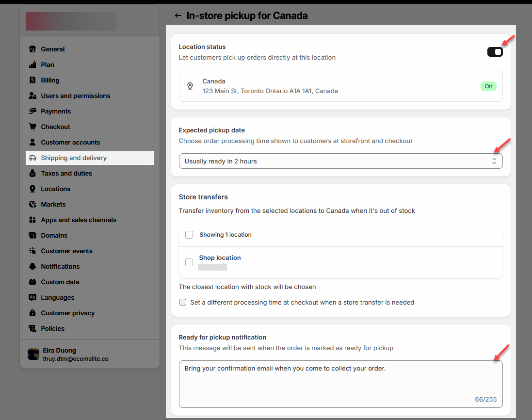Click the General store icon in sidebar
This screenshot has width=532, height=420.
click(x=32, y=49)
